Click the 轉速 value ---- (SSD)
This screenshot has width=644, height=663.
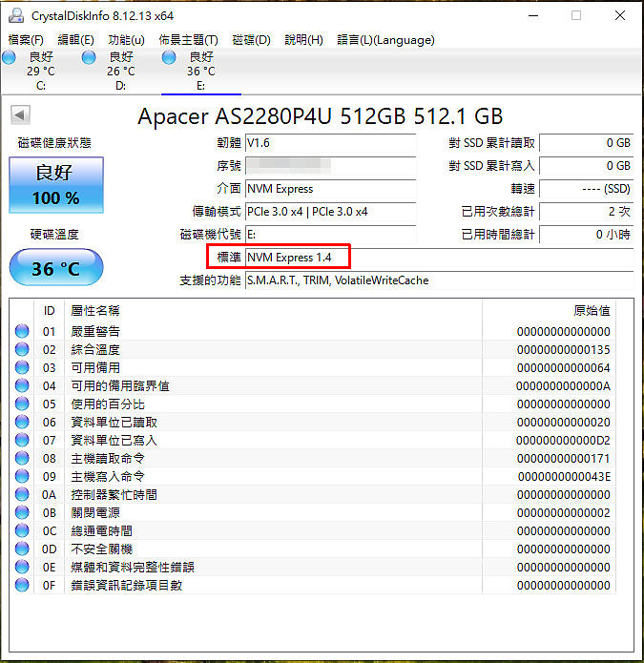[587, 189]
